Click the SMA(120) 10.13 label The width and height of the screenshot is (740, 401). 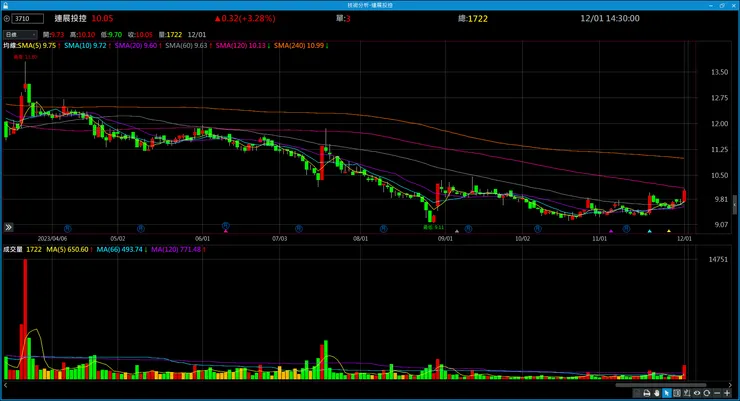point(241,46)
